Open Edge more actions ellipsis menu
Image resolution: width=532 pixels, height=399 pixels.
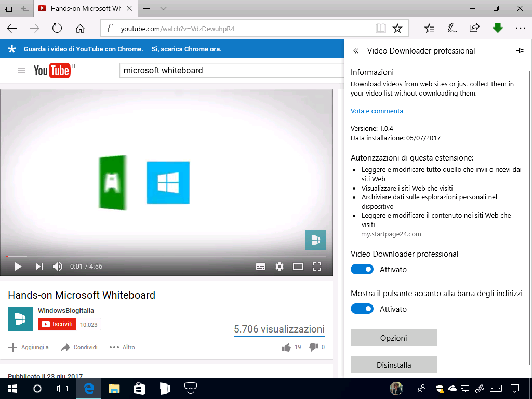[520, 29]
